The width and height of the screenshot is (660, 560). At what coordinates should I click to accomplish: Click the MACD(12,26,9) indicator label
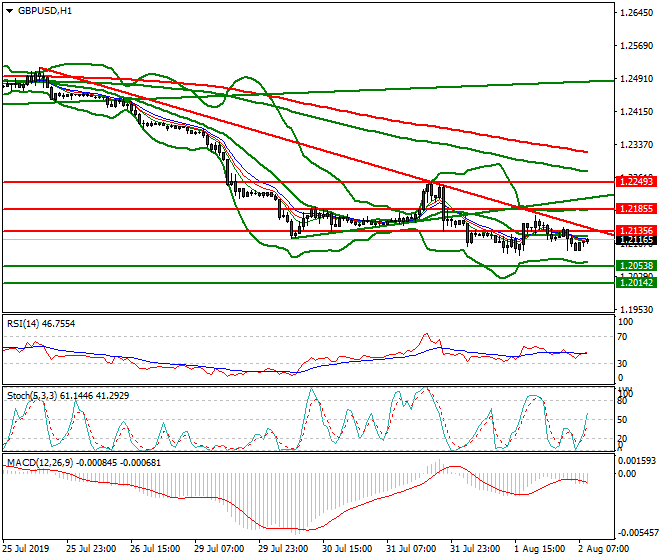coord(84,463)
